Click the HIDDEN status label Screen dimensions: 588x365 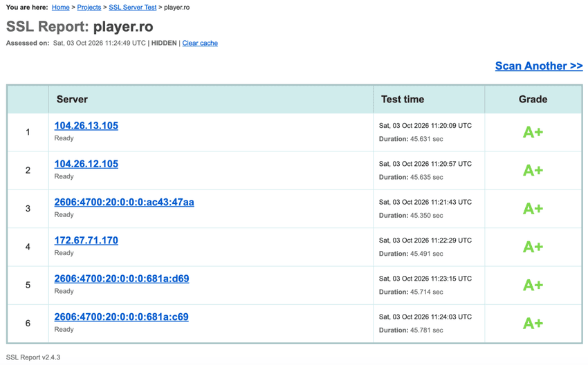tap(164, 43)
